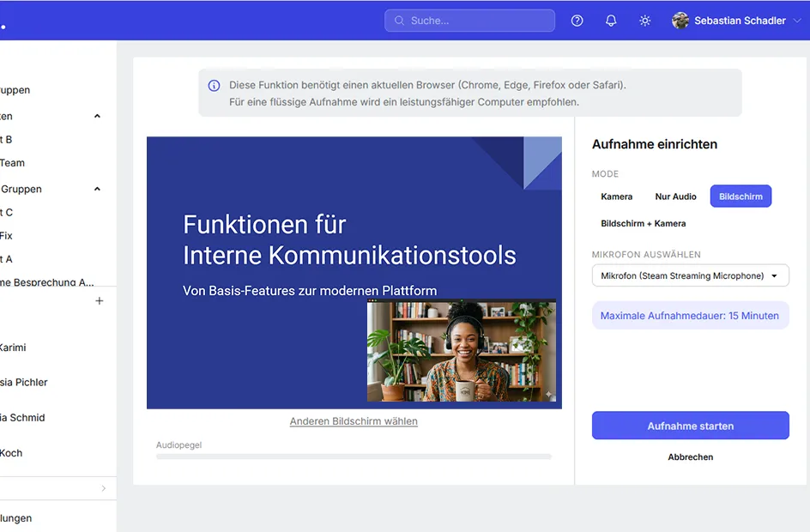The width and height of the screenshot is (810, 532).
Task: Open the chat with Schmid
Action: (22, 417)
